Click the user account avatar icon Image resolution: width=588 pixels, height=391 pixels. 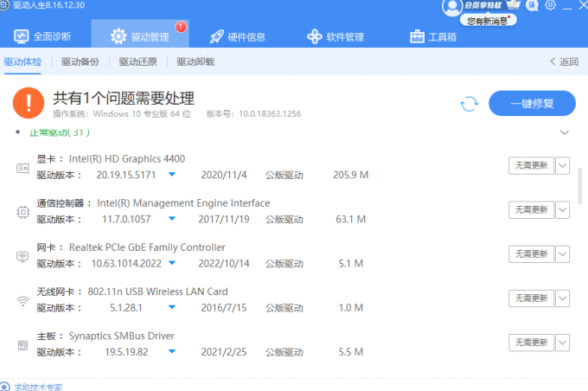click(x=452, y=7)
